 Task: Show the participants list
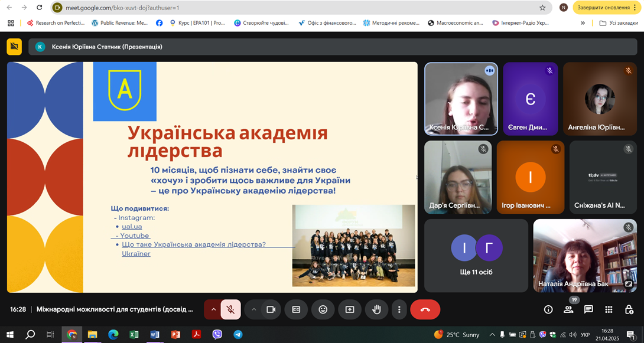click(x=568, y=309)
